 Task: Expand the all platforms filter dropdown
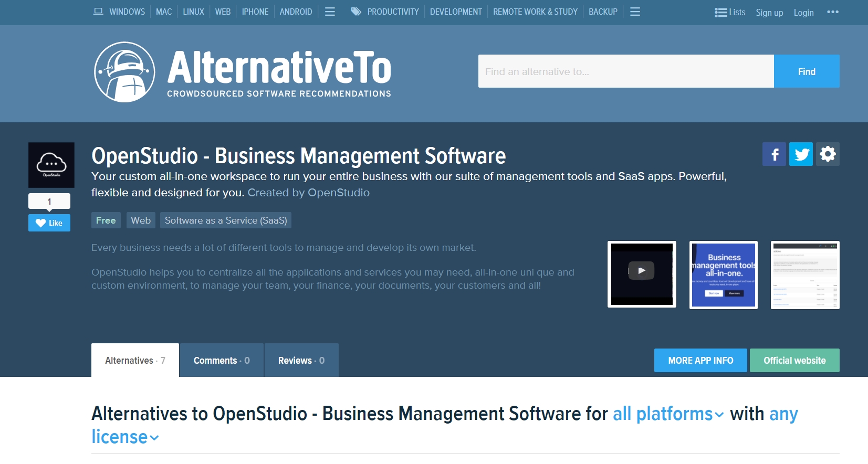[668, 414]
